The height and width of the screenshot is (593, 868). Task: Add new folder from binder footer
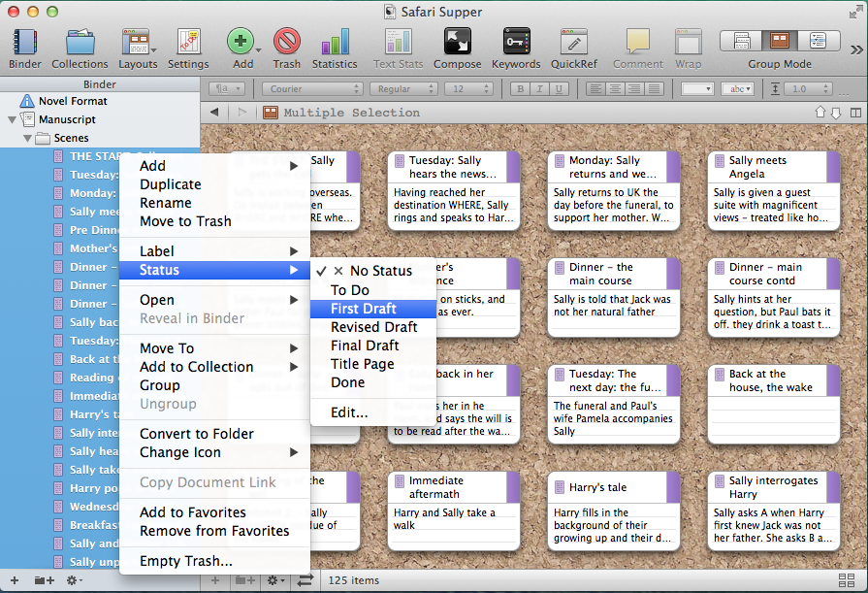pos(45,580)
